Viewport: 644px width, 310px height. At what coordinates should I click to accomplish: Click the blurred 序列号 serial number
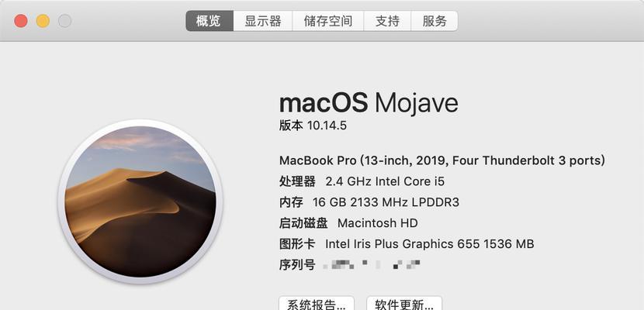pyautogui.click(x=372, y=264)
